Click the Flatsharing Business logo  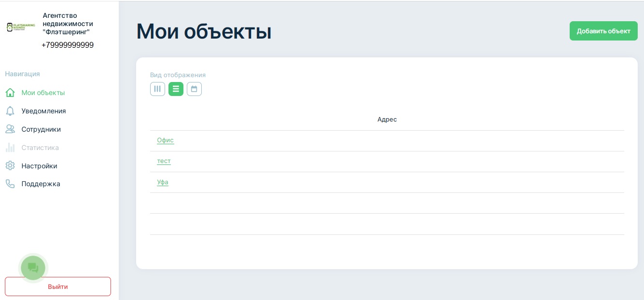[21, 27]
